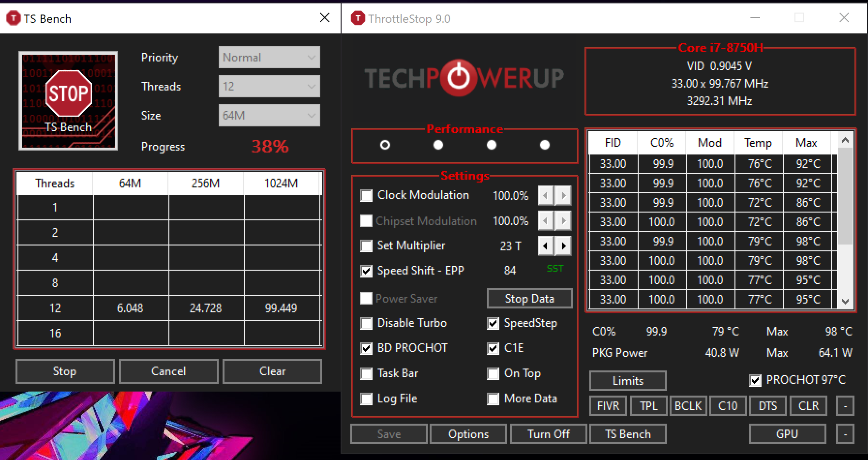This screenshot has height=460, width=868.
Task: Open the Limits window
Action: pyautogui.click(x=628, y=381)
